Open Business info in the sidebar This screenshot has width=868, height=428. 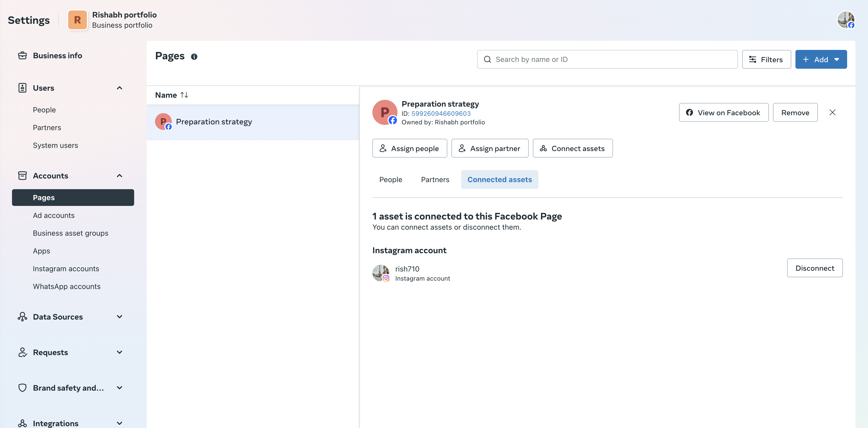pos(57,56)
